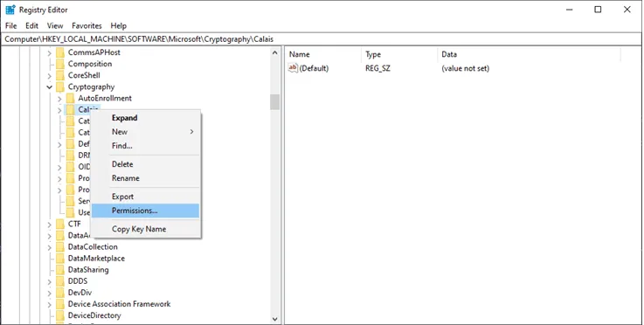
Task: Select the DDDS folder icon
Action: tap(60, 281)
